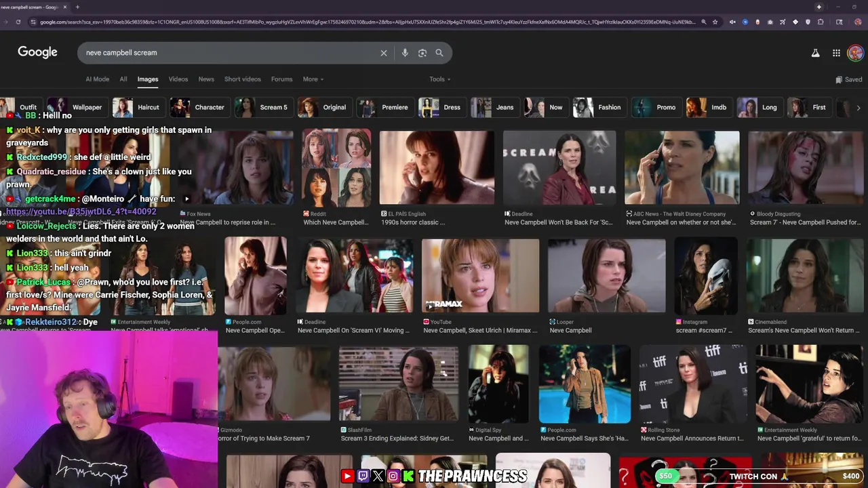The image size is (868, 488).
Task: Open the Twitch icon in bottom overlay
Action: [363, 476]
